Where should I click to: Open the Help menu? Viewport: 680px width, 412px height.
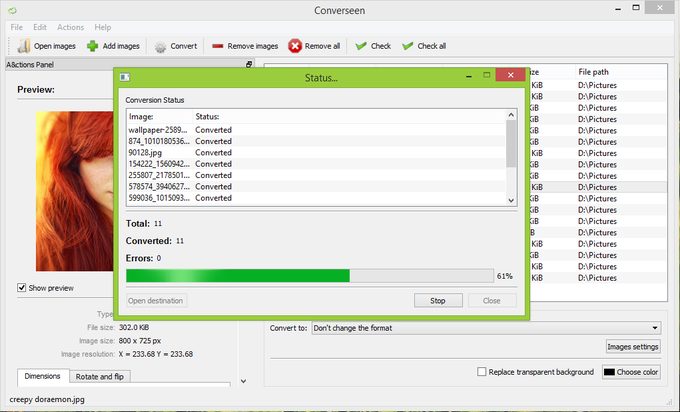[103, 27]
